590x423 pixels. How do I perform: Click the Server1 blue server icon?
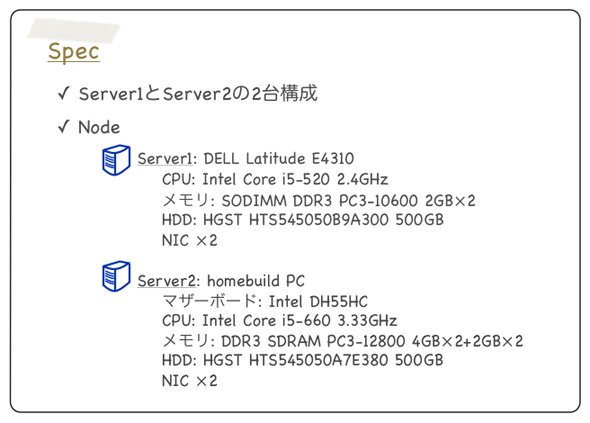116,160
